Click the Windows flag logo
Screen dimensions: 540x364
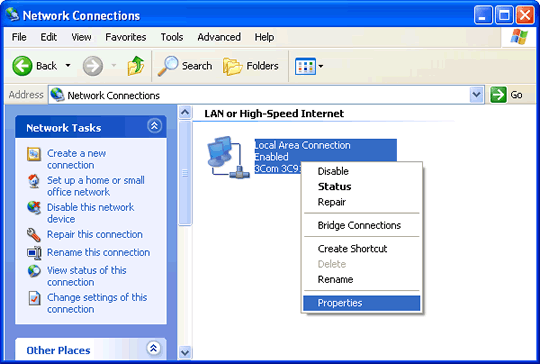tap(519, 37)
